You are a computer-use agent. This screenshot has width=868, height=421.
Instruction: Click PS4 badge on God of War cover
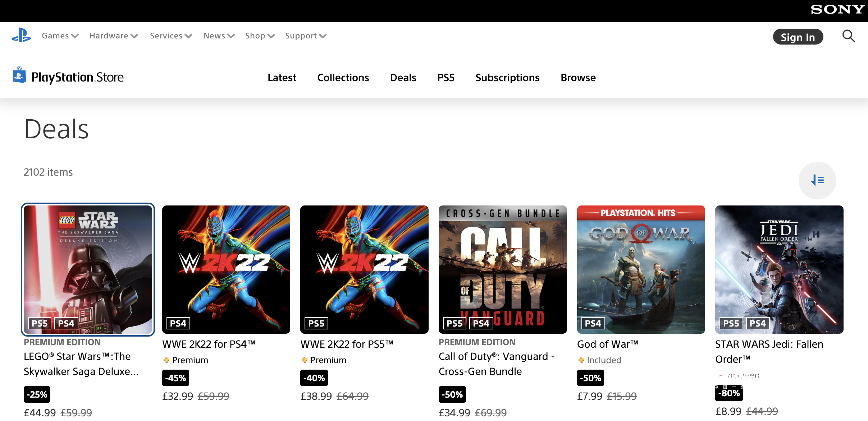[593, 323]
